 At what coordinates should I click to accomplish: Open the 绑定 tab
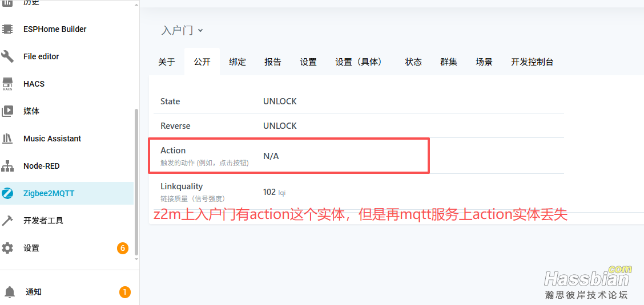238,62
